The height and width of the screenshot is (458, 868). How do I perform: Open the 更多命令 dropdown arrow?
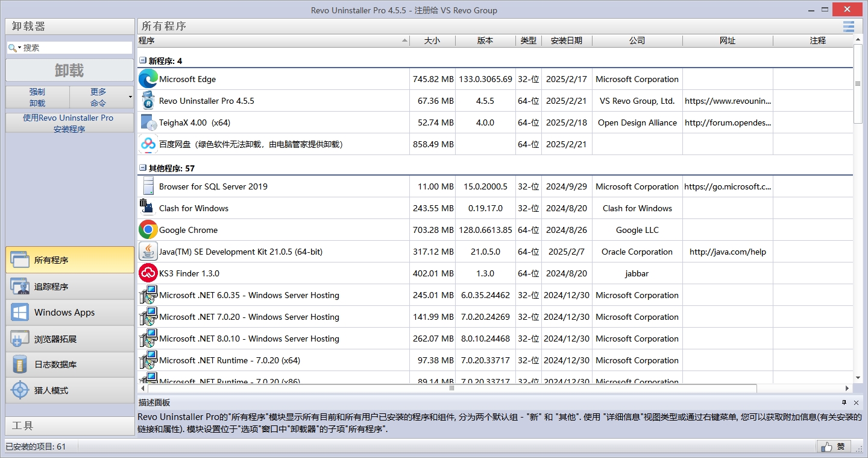click(x=131, y=97)
